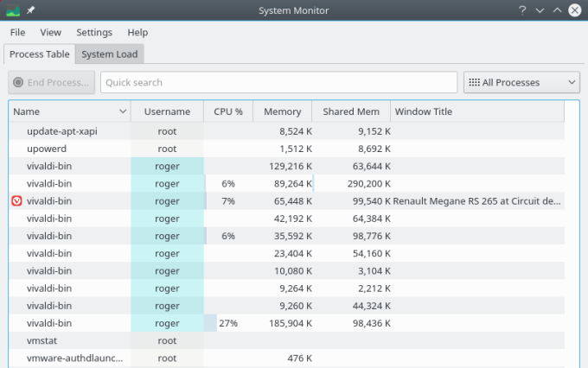Screen dimensions: 588x368
Task: Click the 476 K memory value
Action: (300, 358)
